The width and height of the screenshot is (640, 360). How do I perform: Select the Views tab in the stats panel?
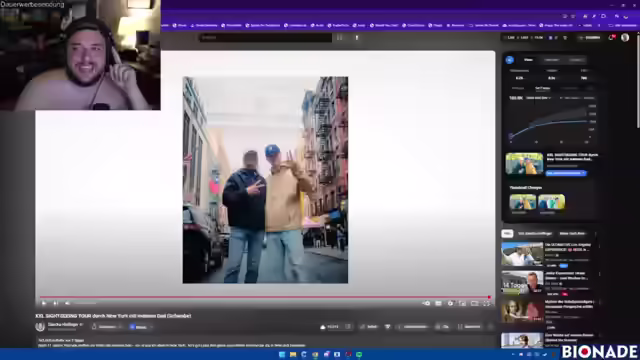point(528,60)
